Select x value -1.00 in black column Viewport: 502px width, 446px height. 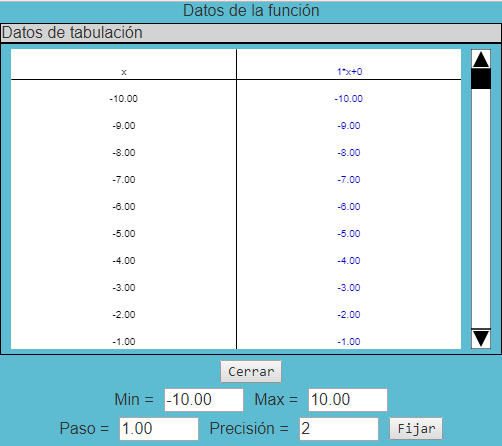coord(124,342)
